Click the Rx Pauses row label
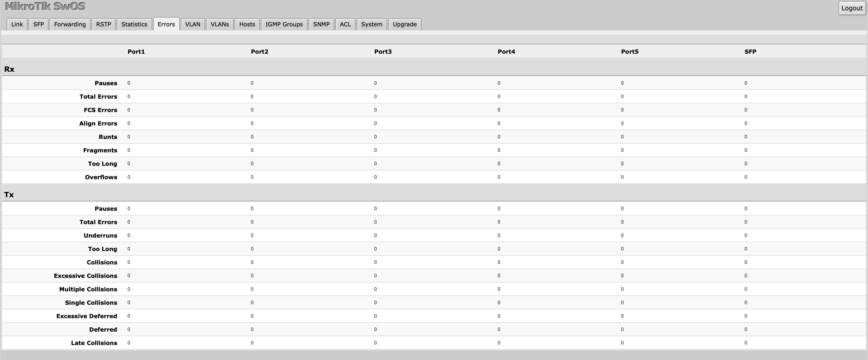Viewport: 868px width, 360px height. (x=106, y=83)
